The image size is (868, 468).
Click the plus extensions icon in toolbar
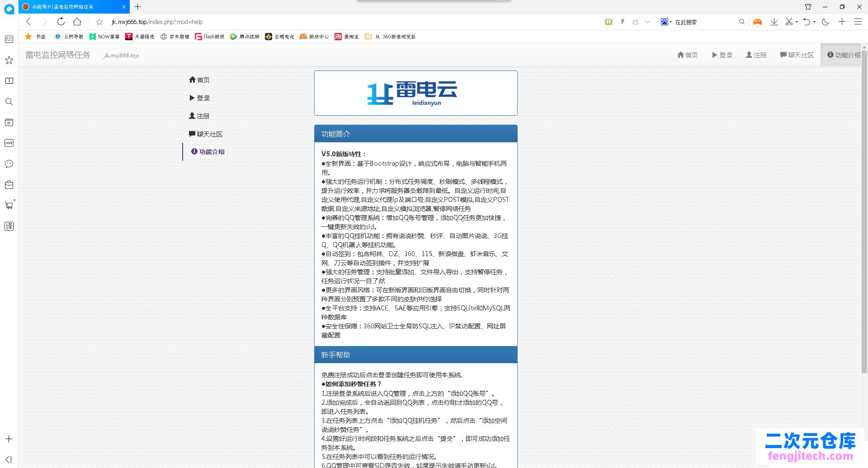[842, 22]
